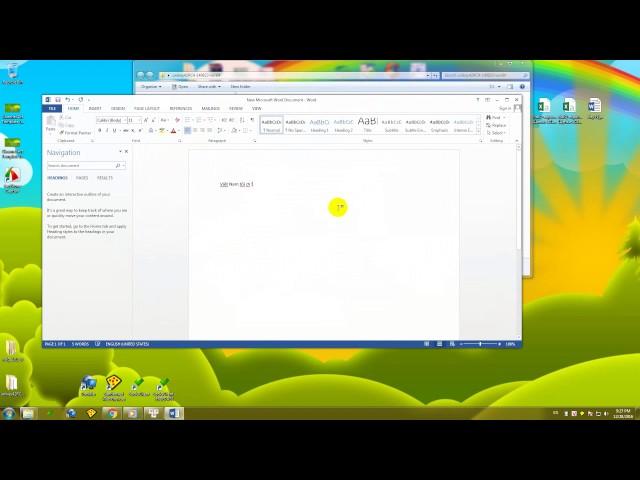
Task: Open the FILE tab
Action: 52,109
